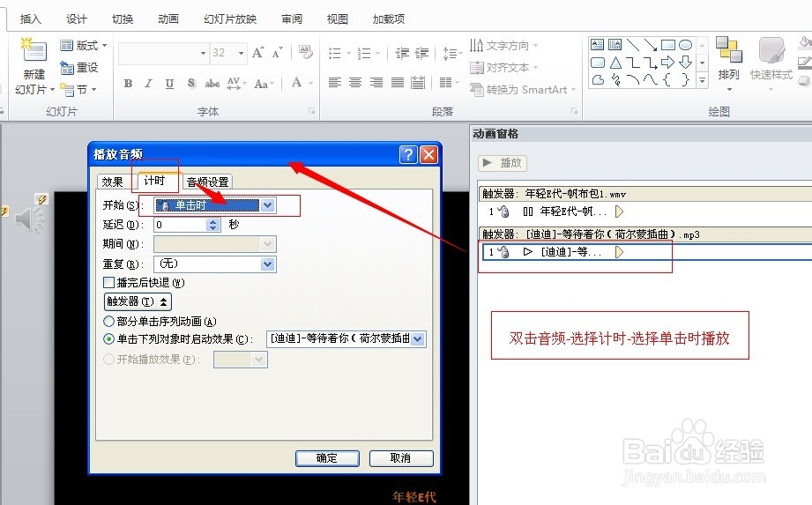Image resolution: width=812 pixels, height=505 pixels.
Task: Open the trigger object dropdown [迪迪]-等待着你
Action: click(x=418, y=339)
